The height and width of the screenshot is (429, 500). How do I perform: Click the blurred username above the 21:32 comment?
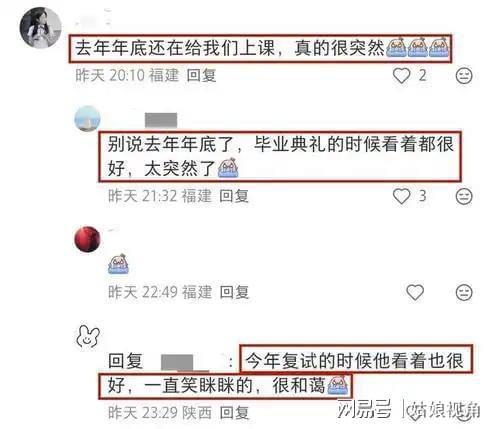[x=161, y=120]
